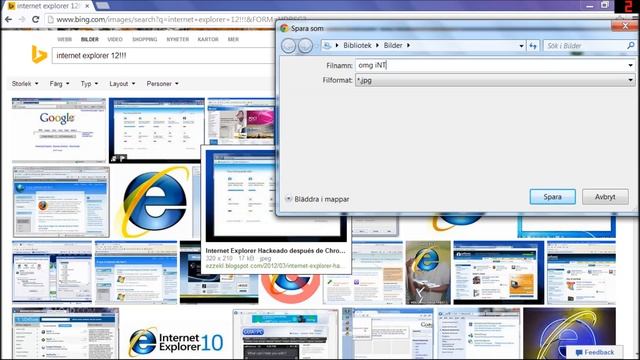This screenshot has width=640, height=360.
Task: Open the ezzeld.blogspot.com source link
Action: (x=274, y=266)
